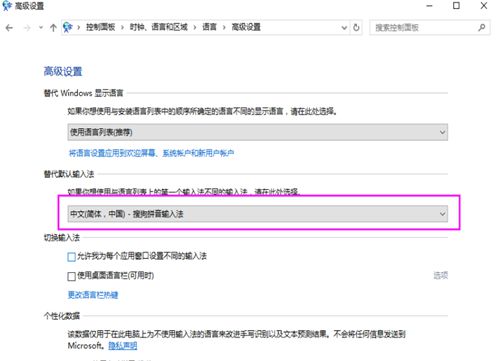Image resolution: width=500 pixels, height=361 pixels.
Task: Open the 中文(简体，中国) input method dropdown
Action: [x=257, y=214]
